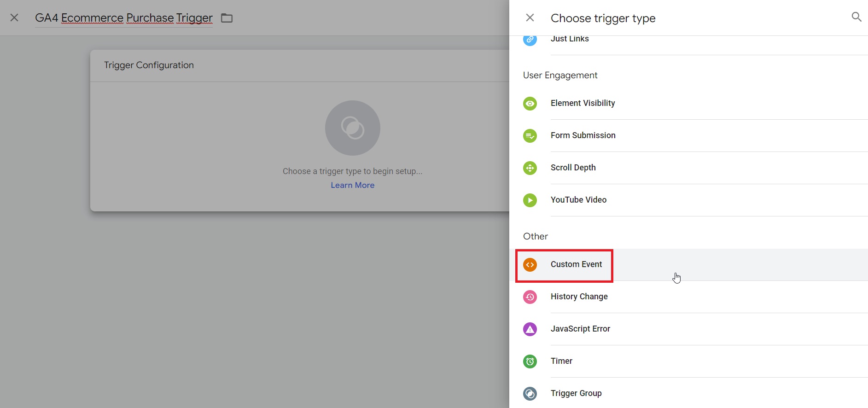Open the Learn More link
Screen dimensions: 868x408
(352, 185)
